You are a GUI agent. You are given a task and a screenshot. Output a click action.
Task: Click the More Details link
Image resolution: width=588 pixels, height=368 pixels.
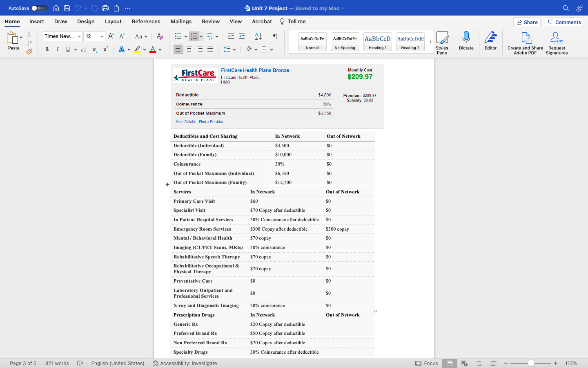pyautogui.click(x=186, y=122)
